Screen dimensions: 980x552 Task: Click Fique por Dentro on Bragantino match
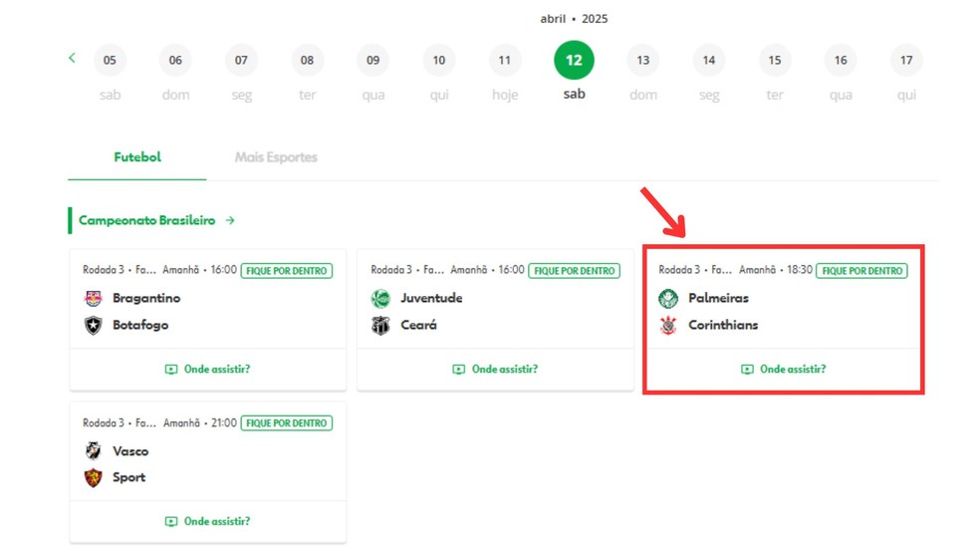tap(286, 271)
